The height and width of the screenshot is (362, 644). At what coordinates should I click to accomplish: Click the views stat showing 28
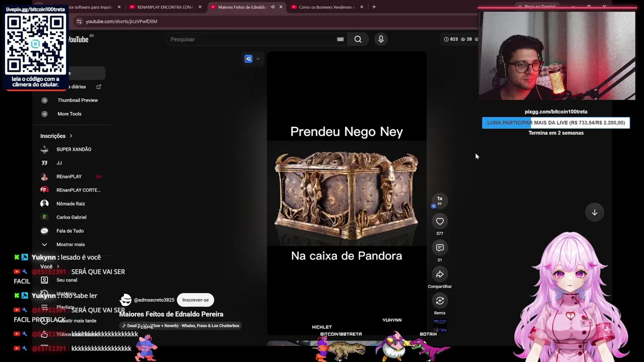(x=466, y=39)
